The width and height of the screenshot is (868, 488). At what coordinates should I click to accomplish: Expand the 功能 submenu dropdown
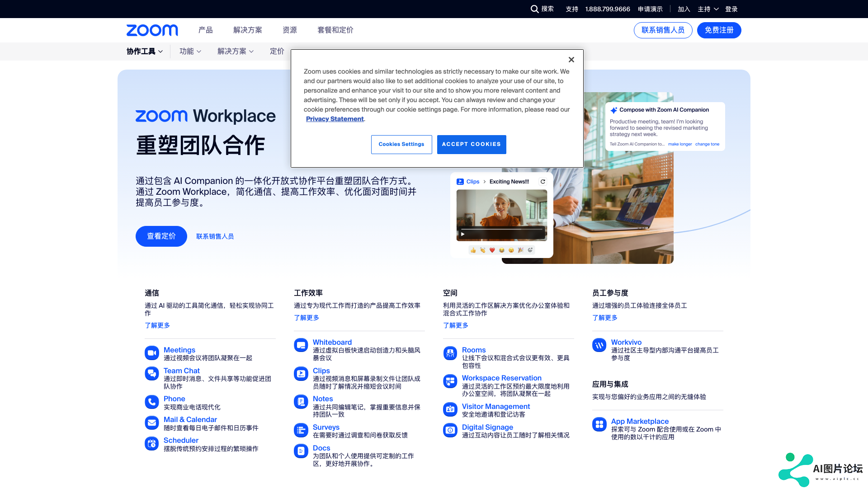click(190, 52)
